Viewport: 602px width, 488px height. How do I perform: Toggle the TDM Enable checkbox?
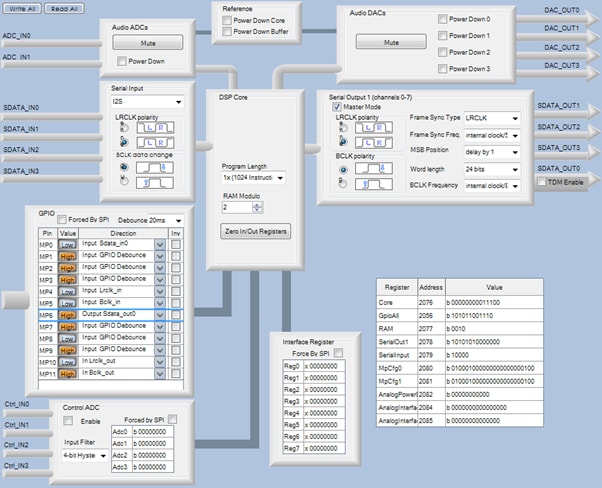(x=541, y=182)
